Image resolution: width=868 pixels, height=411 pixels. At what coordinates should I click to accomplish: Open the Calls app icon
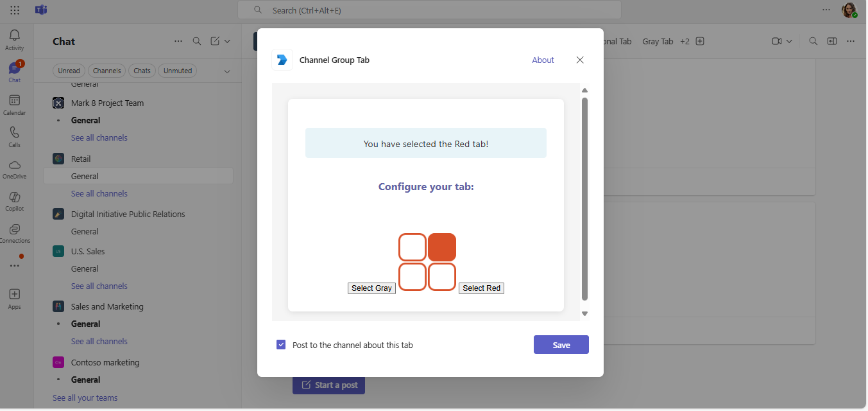click(x=14, y=137)
